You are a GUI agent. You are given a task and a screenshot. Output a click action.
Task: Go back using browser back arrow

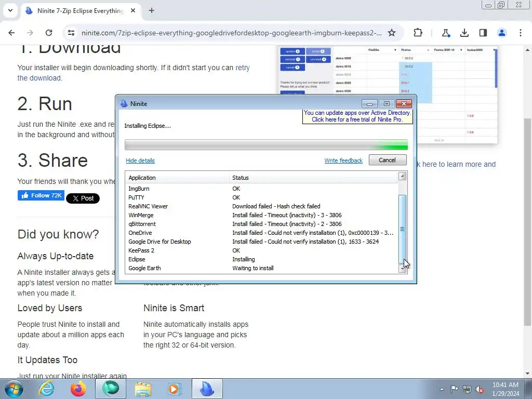[11, 33]
